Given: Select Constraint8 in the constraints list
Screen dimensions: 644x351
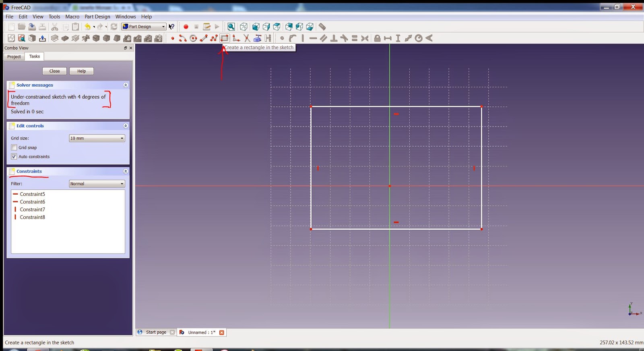Looking at the screenshot, I should click(68, 217).
